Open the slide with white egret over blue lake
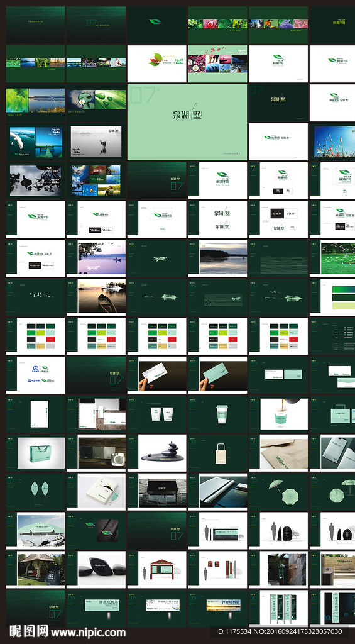This screenshot has width=355, height=644. pyautogui.click(x=35, y=142)
